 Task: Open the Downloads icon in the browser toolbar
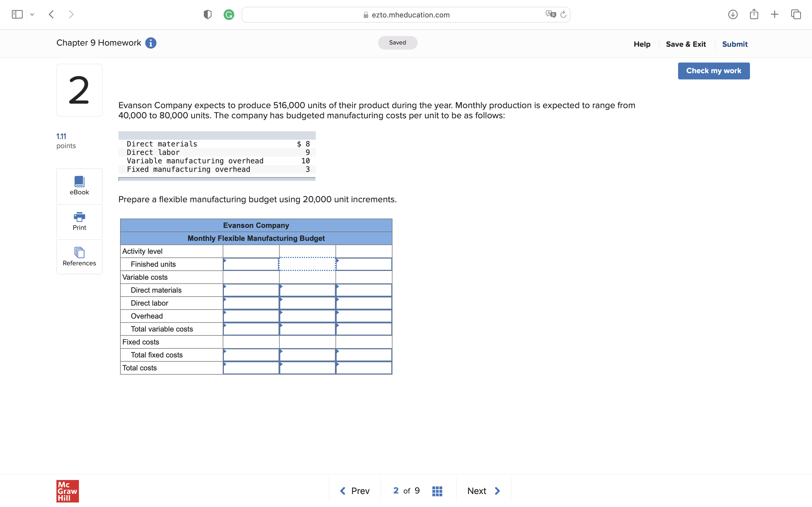pyautogui.click(x=733, y=14)
